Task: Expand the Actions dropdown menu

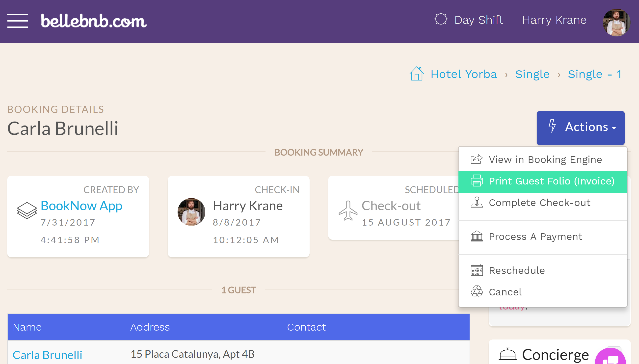Action: coord(580,127)
